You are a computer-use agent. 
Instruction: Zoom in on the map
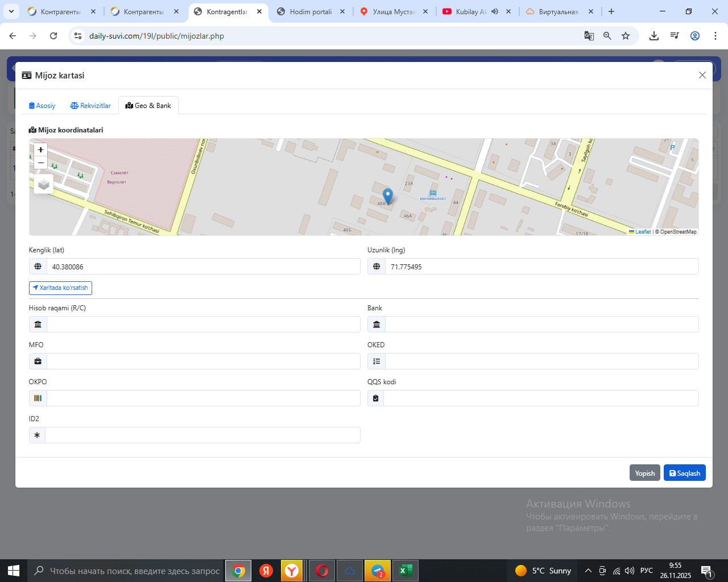40,149
